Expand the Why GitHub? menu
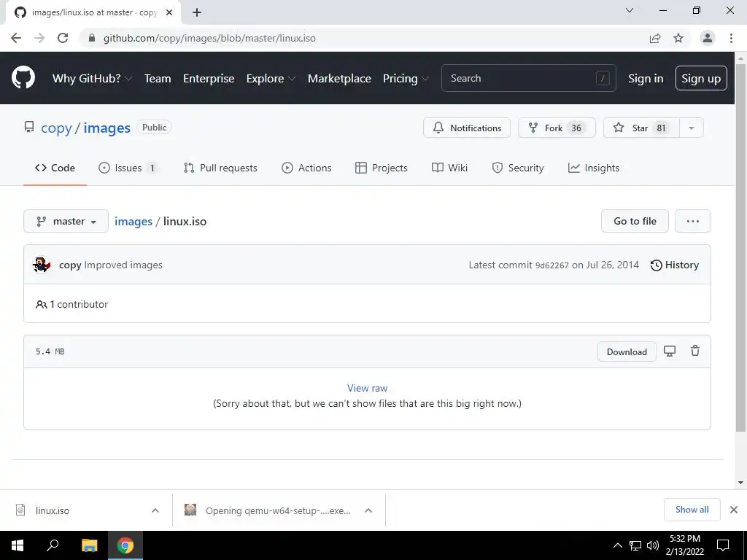This screenshot has width=747, height=560. pyautogui.click(x=92, y=78)
